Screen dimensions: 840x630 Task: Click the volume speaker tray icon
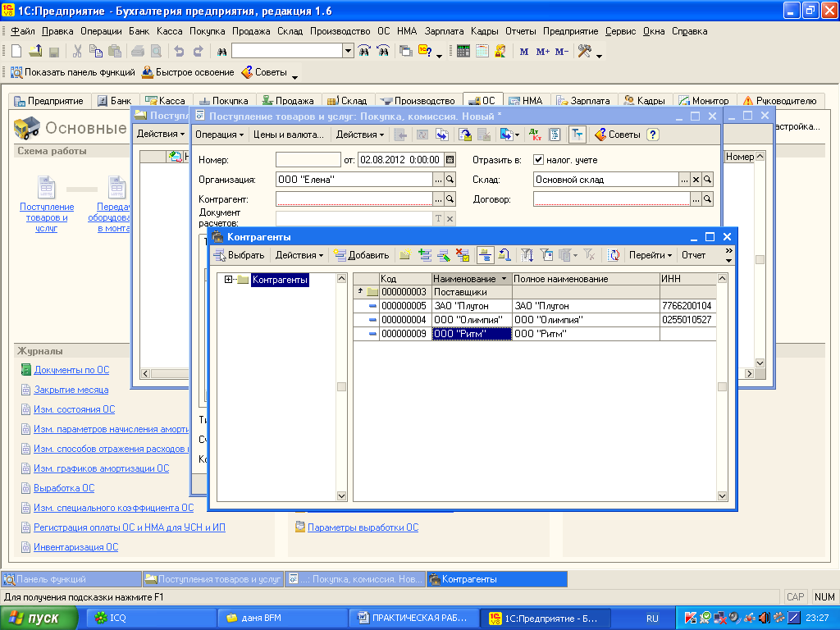click(x=765, y=619)
